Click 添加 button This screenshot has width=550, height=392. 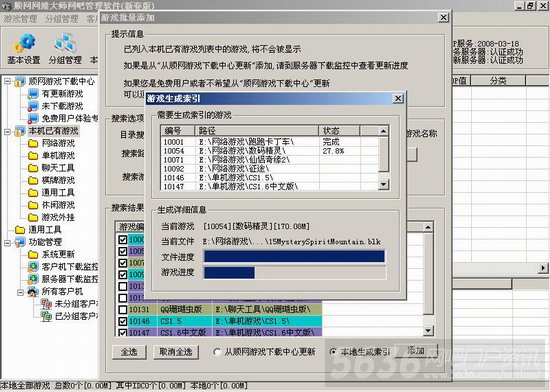pyautogui.click(x=416, y=350)
